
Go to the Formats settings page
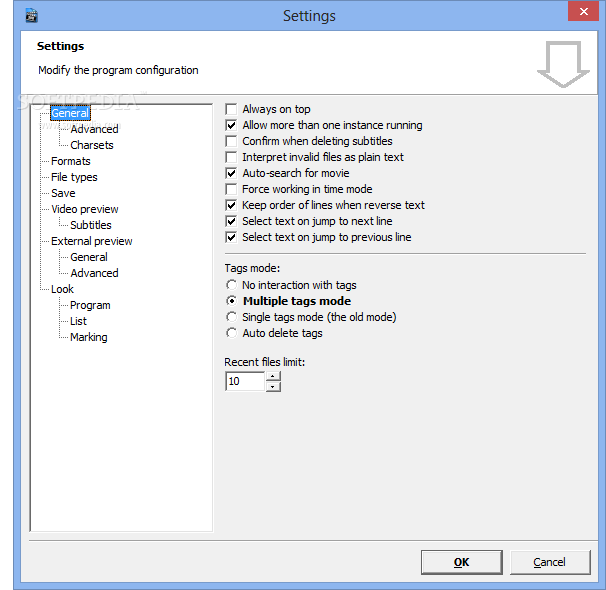tap(71, 161)
